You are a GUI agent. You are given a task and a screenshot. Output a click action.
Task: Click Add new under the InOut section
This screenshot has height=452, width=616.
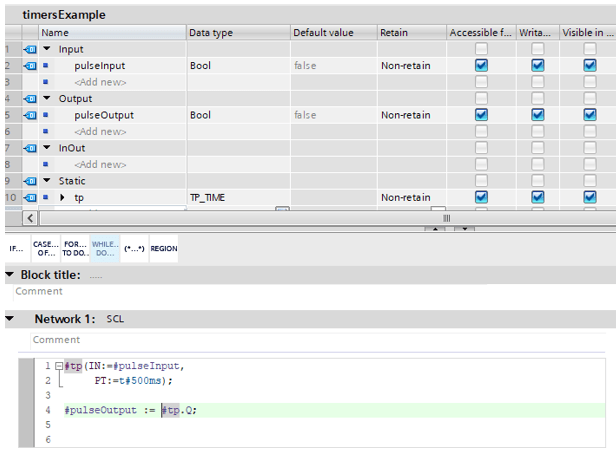tap(100, 165)
